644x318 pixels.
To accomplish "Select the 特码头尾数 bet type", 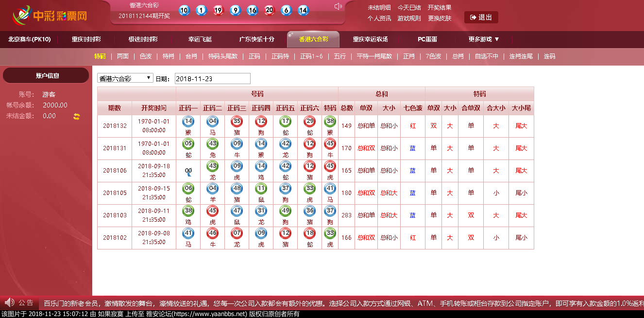I will pos(223,56).
